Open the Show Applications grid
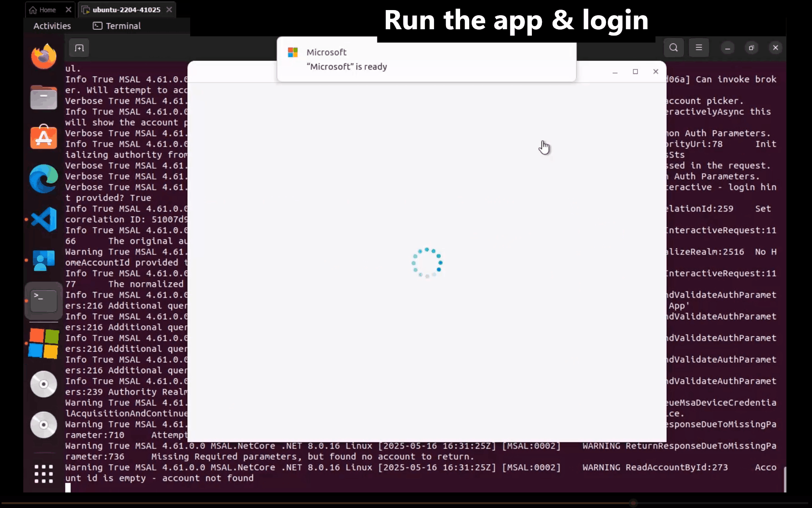812x508 pixels. 43,474
